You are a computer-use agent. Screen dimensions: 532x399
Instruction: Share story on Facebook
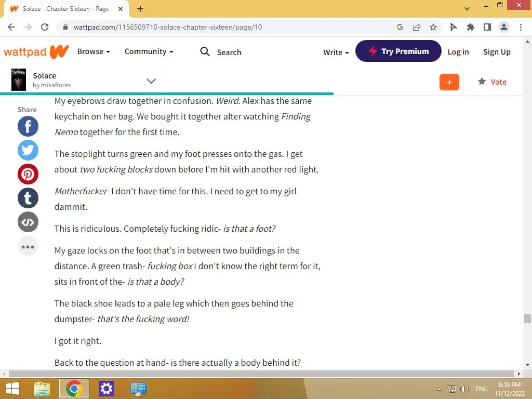pos(28,126)
